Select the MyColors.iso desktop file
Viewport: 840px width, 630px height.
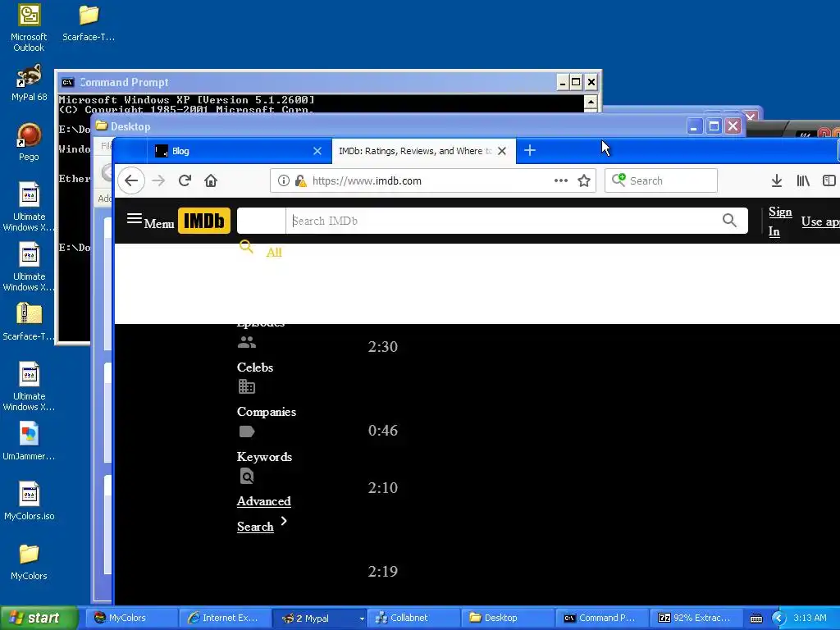point(29,501)
